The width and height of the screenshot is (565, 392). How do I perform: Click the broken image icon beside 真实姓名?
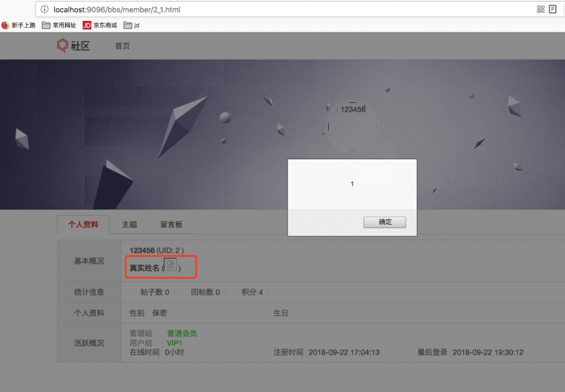coord(170,264)
